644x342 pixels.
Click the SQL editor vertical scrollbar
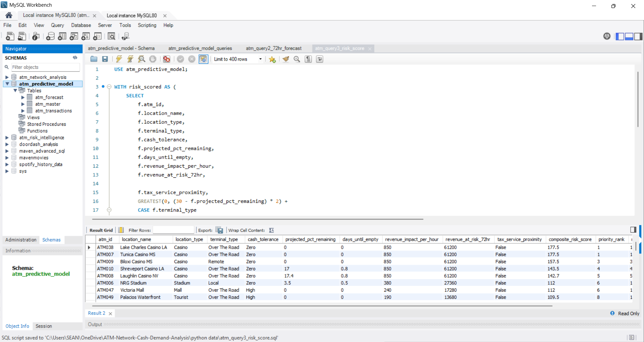point(638,99)
